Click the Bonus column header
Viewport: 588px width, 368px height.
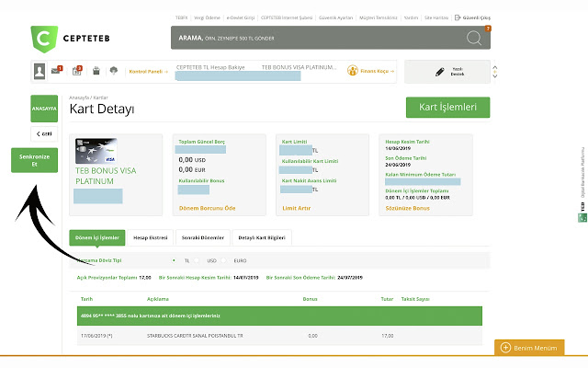[x=311, y=299]
